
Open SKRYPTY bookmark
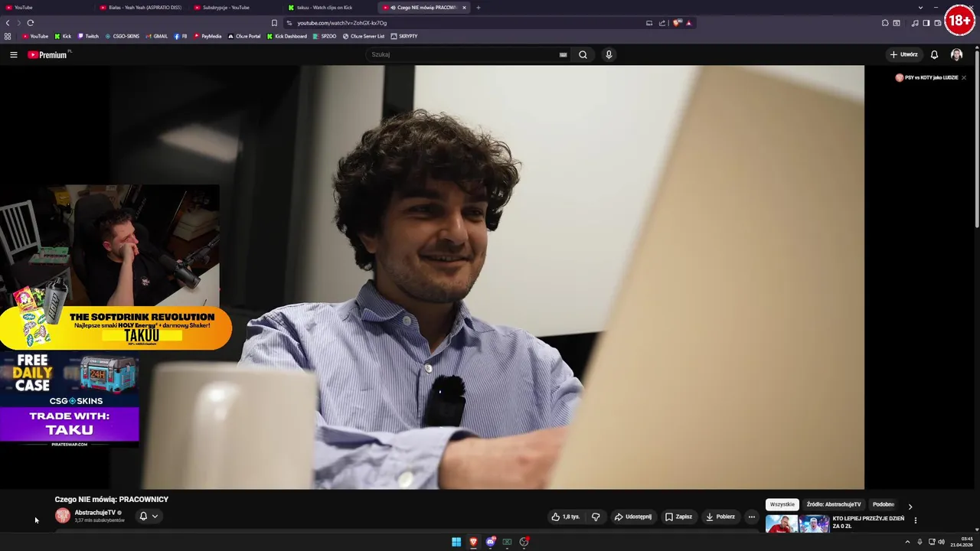[404, 36]
